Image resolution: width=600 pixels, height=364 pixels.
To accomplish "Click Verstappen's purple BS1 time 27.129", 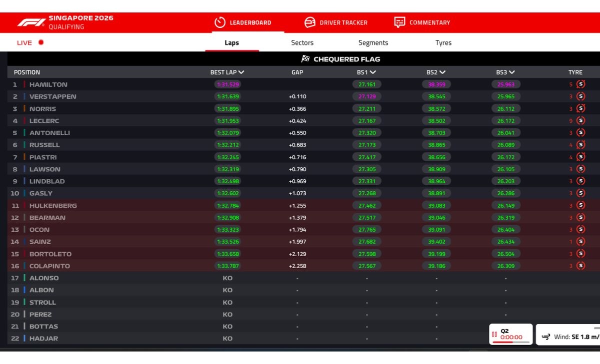I will [367, 97].
